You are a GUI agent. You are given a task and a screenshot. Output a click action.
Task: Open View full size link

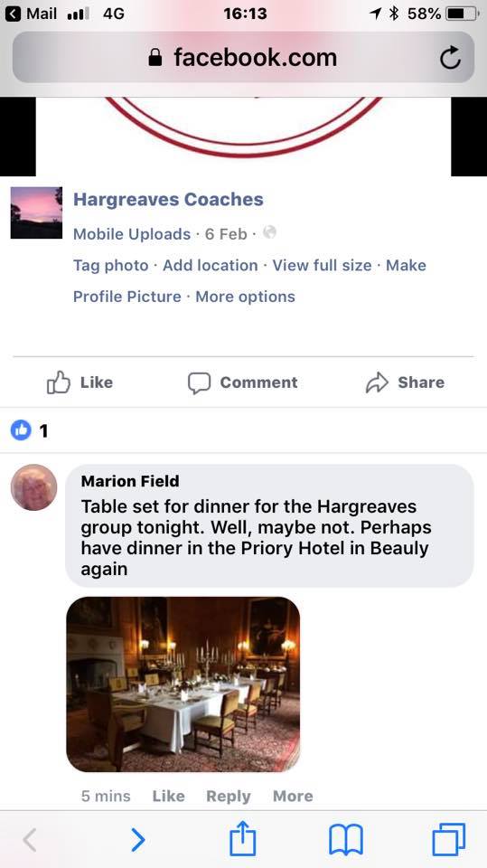322,266
